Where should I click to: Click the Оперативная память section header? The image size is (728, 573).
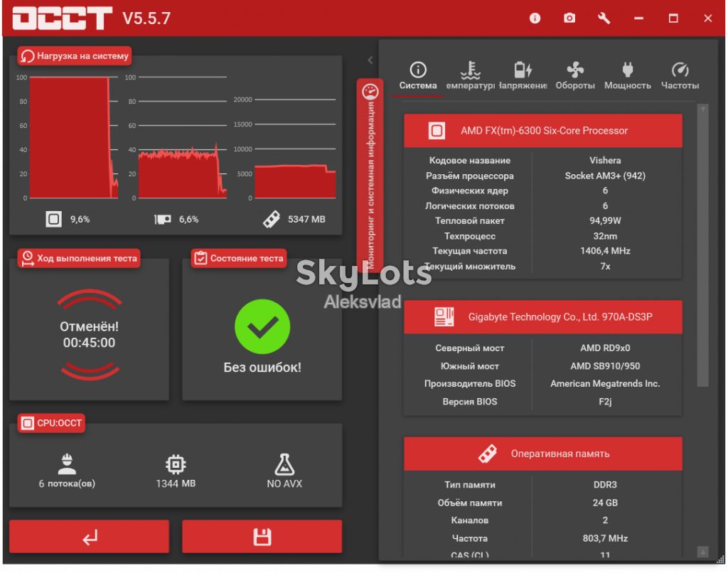542,454
